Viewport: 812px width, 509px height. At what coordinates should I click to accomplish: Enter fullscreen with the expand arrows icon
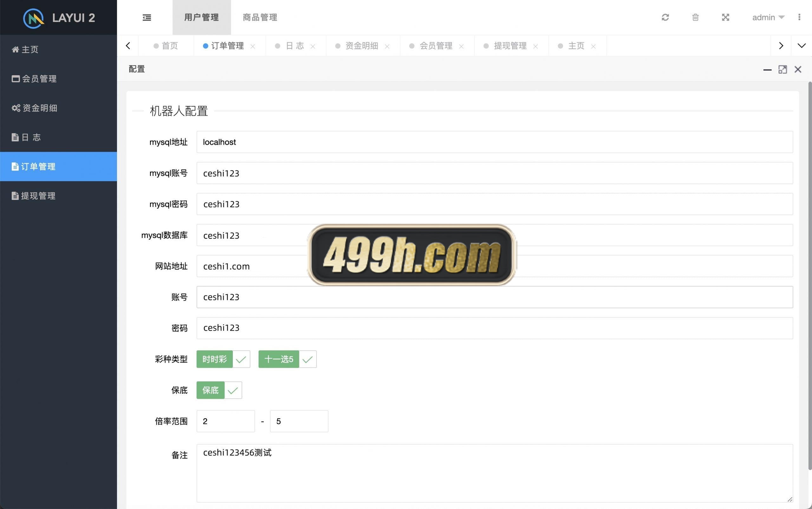click(725, 17)
